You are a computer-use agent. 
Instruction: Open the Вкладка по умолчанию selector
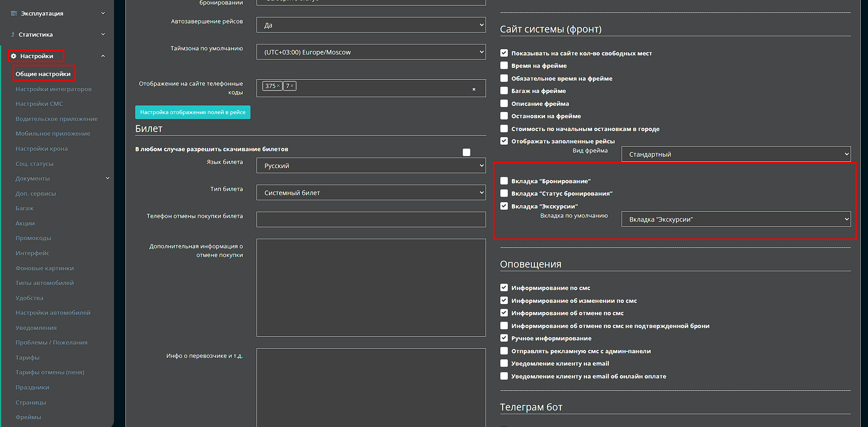[x=736, y=219]
